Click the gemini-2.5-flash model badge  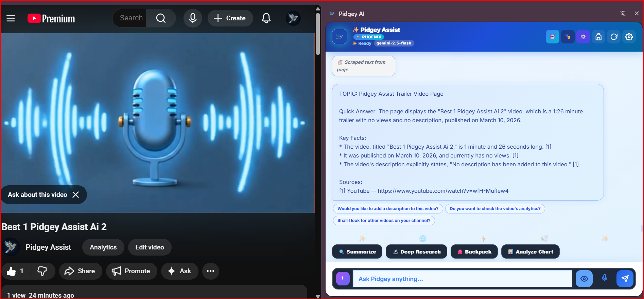(394, 43)
